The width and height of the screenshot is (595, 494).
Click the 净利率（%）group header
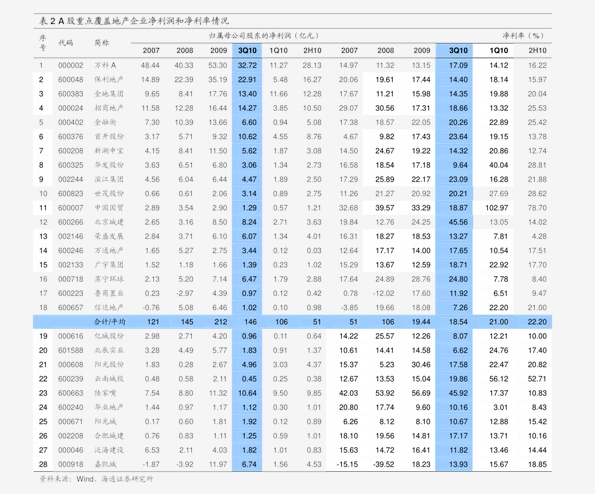click(523, 36)
